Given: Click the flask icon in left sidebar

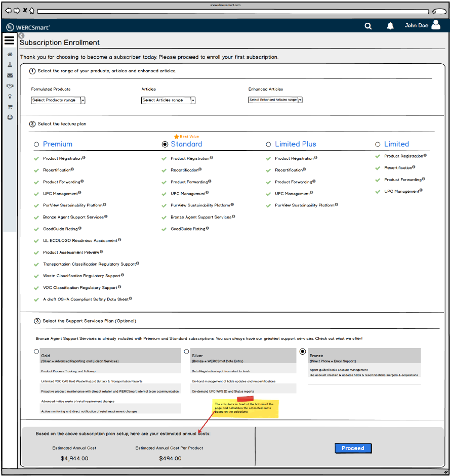Looking at the screenshot, I should (x=10, y=65).
